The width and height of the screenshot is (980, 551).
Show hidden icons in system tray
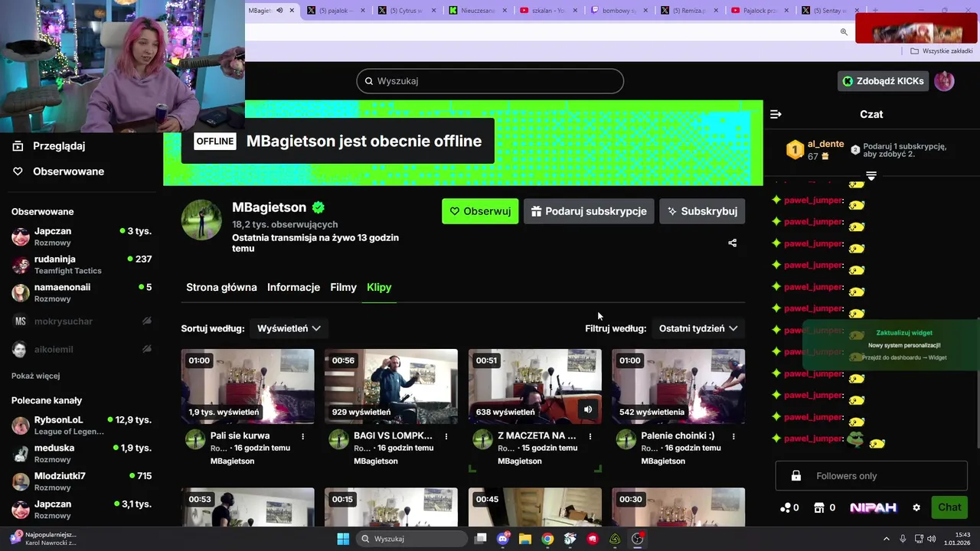coord(885,539)
